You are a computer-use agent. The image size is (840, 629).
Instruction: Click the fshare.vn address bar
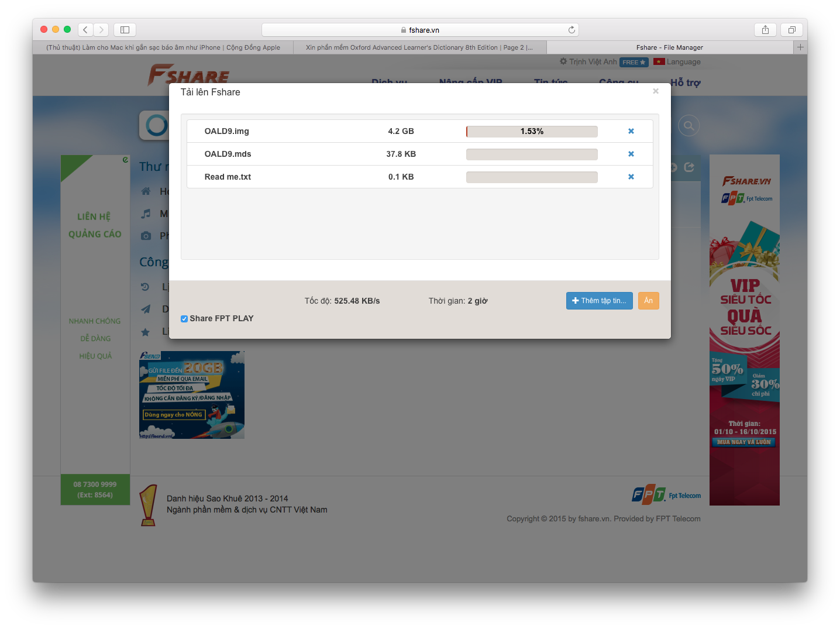pyautogui.click(x=419, y=30)
